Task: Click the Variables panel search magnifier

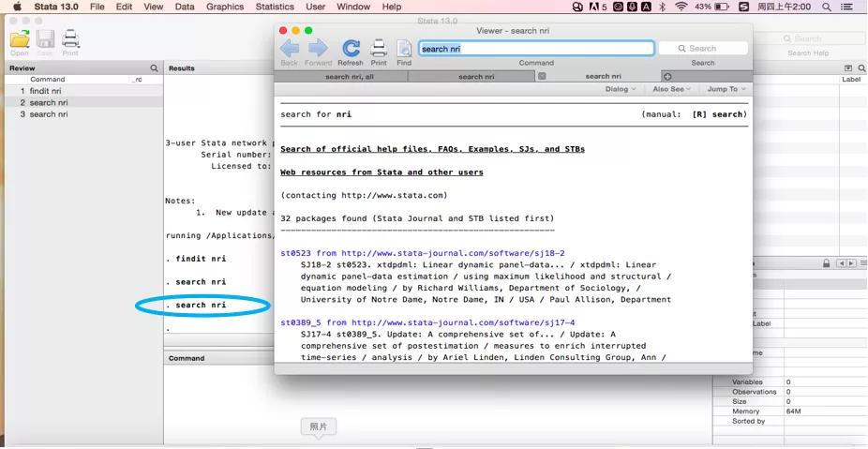Action: [861, 68]
